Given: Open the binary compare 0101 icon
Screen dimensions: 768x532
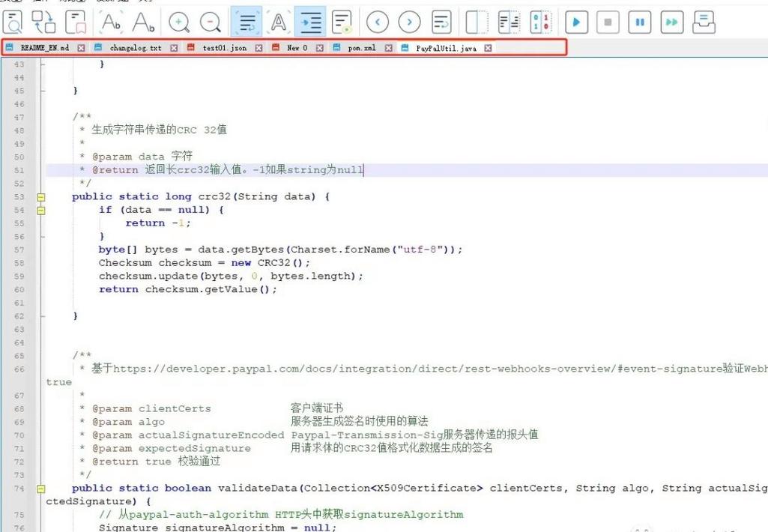Looking at the screenshot, I should point(541,22).
